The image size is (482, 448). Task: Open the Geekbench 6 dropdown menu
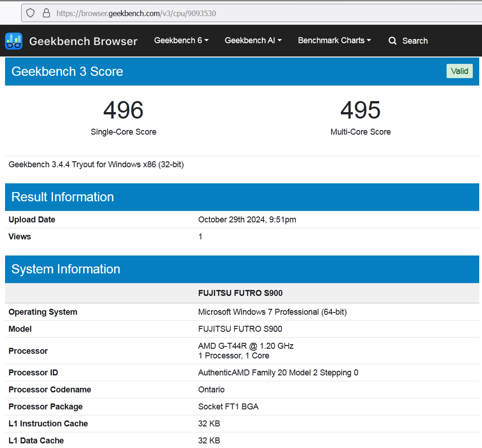[181, 40]
